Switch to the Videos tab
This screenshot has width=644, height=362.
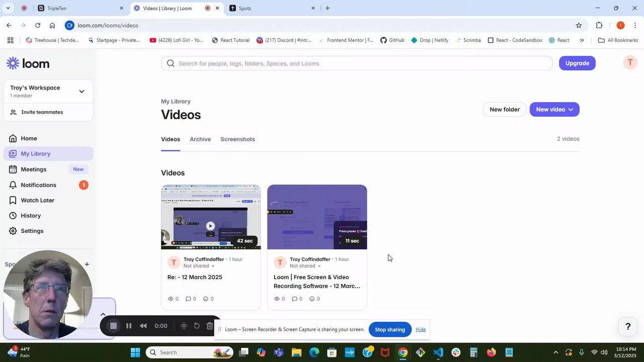(171, 139)
